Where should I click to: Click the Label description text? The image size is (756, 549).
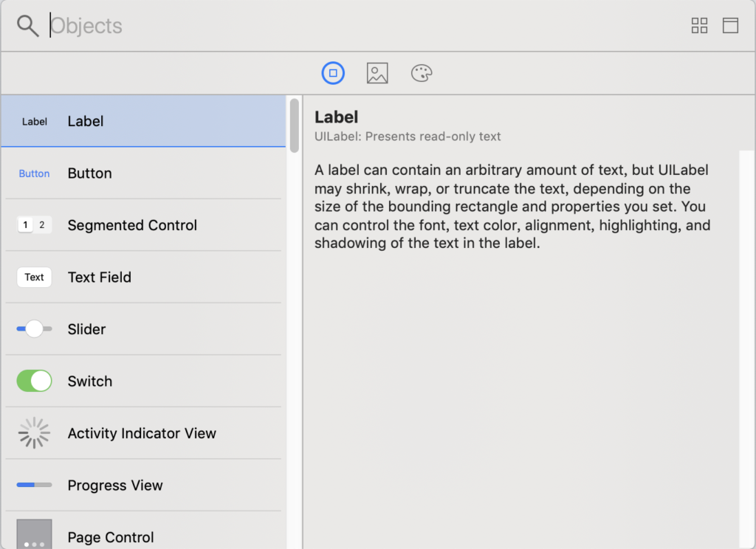point(512,206)
